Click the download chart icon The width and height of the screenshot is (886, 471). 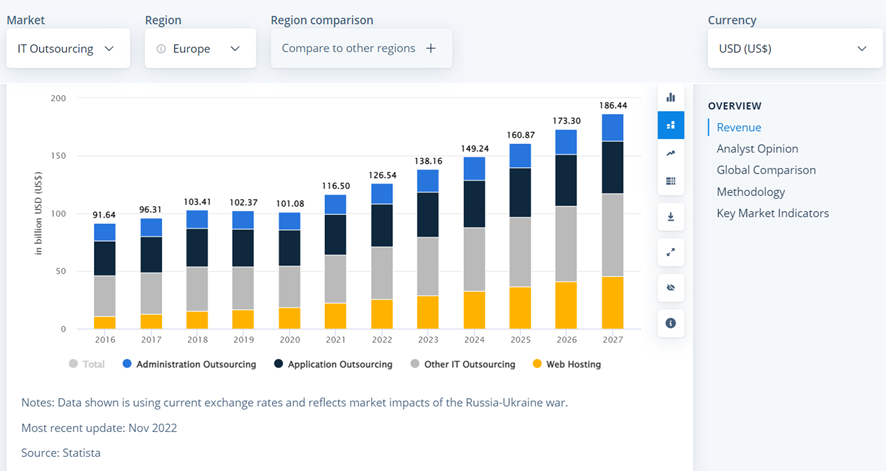point(671,216)
